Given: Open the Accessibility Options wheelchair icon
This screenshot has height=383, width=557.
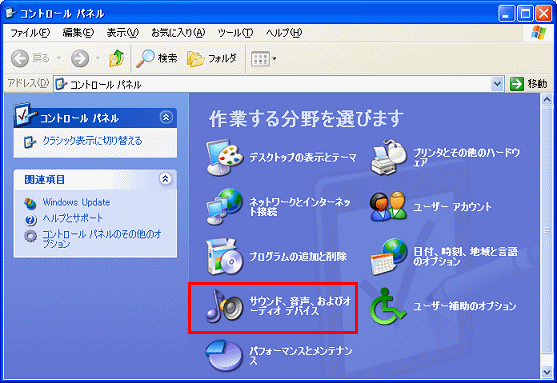Looking at the screenshot, I should pyautogui.click(x=388, y=306).
